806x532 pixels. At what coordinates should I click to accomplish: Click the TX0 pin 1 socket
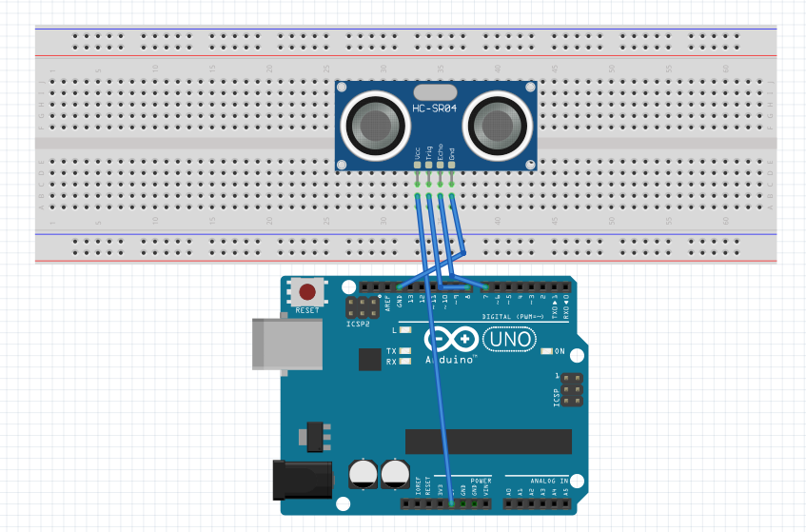click(554, 287)
